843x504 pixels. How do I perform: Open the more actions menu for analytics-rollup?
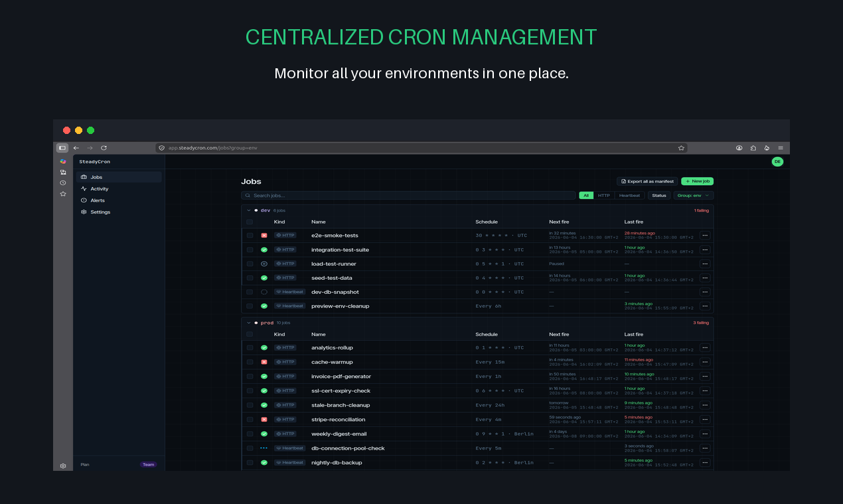(705, 347)
